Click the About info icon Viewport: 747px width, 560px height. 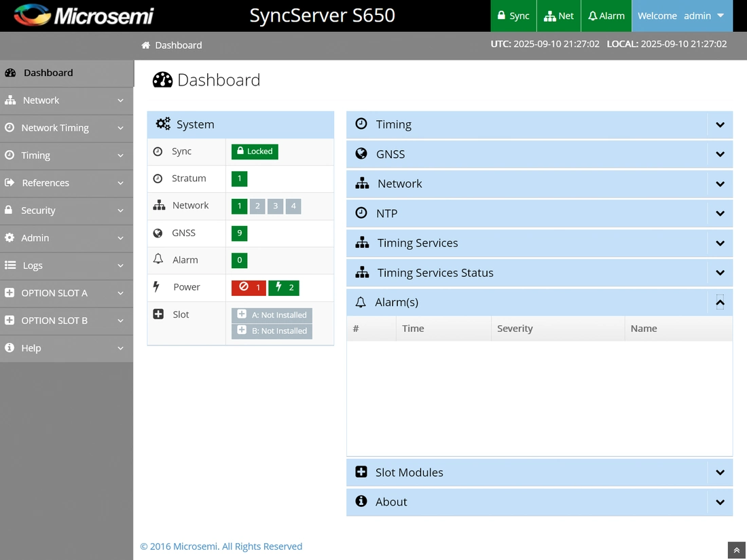[361, 501]
